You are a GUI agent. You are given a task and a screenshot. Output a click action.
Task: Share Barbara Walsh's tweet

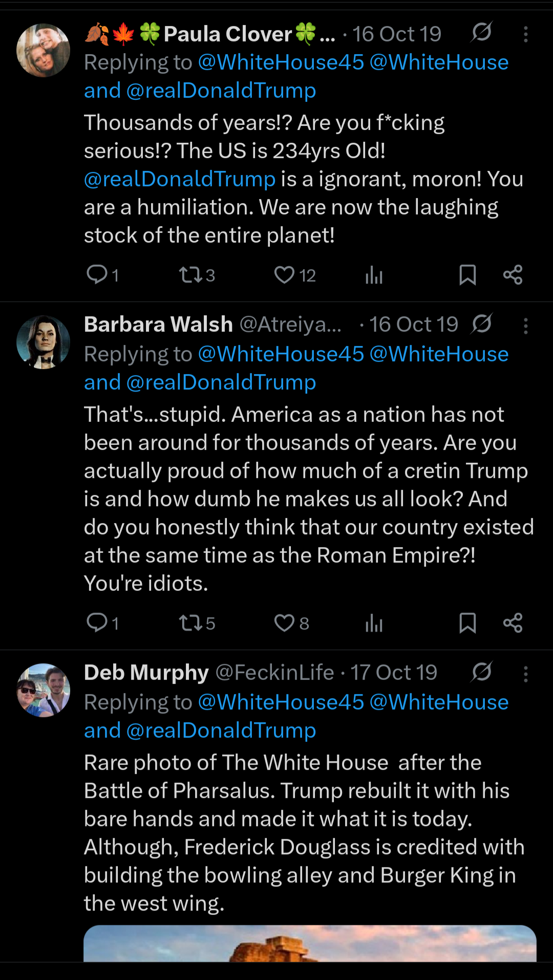coord(513,623)
